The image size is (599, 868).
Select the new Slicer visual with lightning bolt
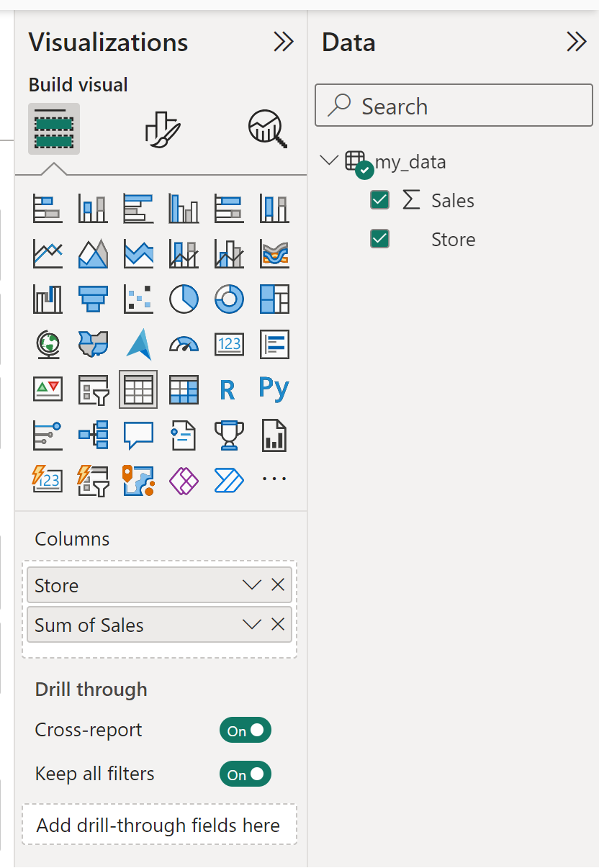(x=93, y=479)
